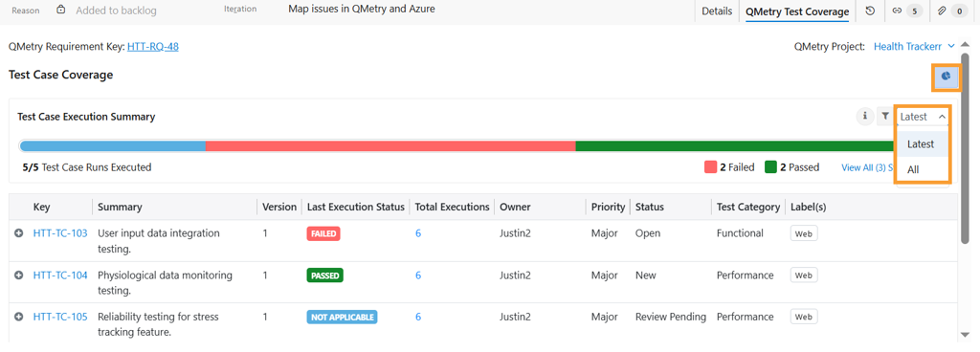Open requirement link HTT-RQ-48

coord(153,46)
